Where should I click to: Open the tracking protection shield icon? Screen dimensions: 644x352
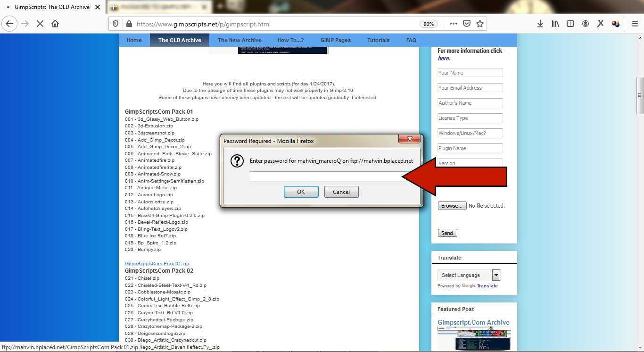116,24
